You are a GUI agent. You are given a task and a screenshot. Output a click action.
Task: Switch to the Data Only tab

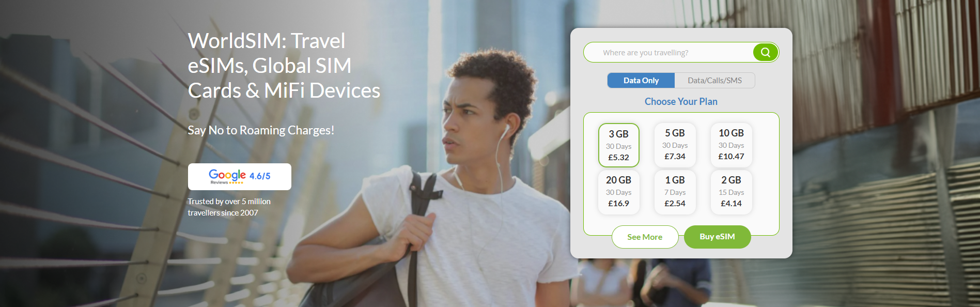click(641, 80)
